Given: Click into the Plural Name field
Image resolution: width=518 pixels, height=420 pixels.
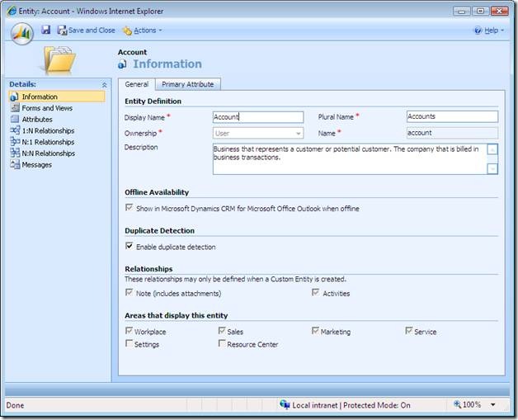Looking at the screenshot, I should pyautogui.click(x=452, y=117).
